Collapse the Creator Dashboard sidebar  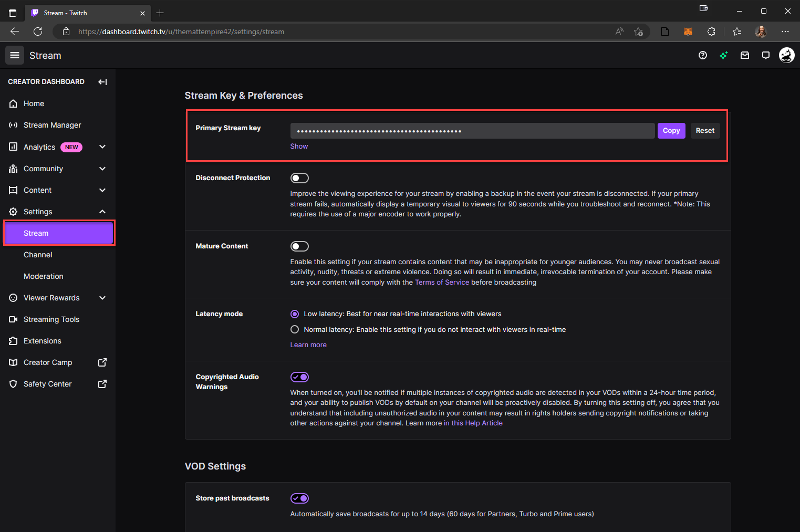tap(102, 82)
